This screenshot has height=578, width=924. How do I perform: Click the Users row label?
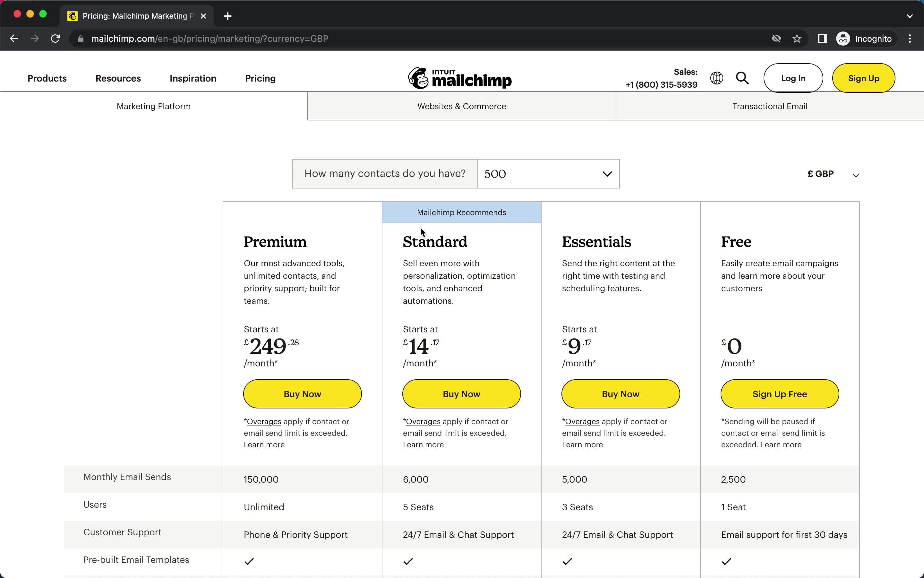click(95, 504)
